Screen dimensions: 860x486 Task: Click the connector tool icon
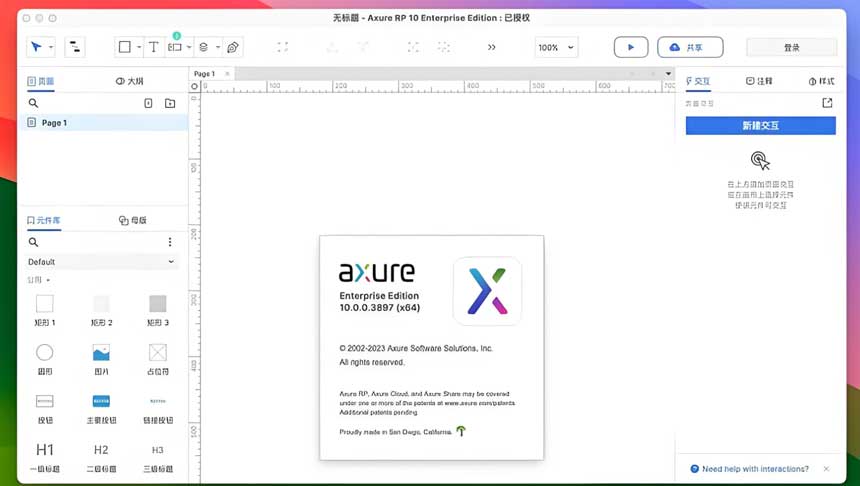click(75, 47)
